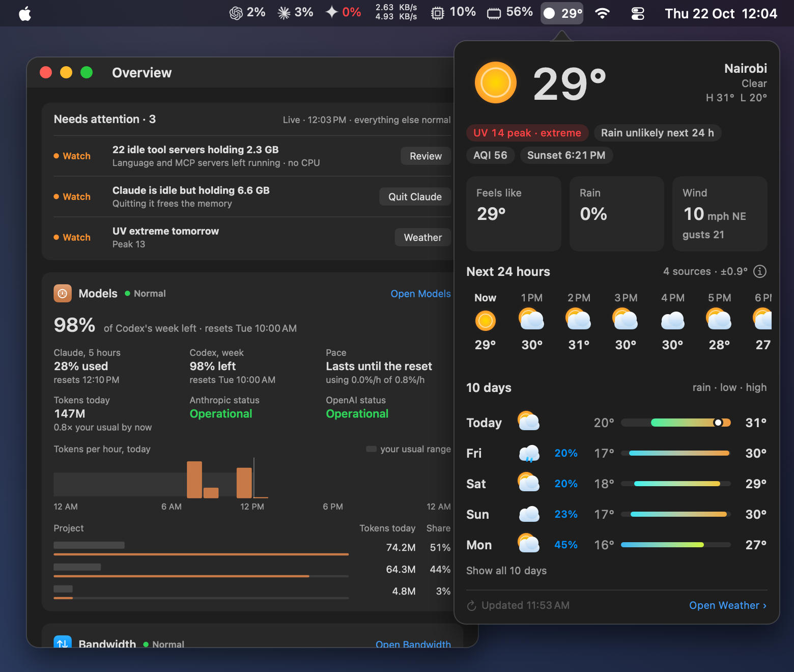Click the Anthropic status Operational text
The height and width of the screenshot is (672, 794).
click(x=221, y=414)
